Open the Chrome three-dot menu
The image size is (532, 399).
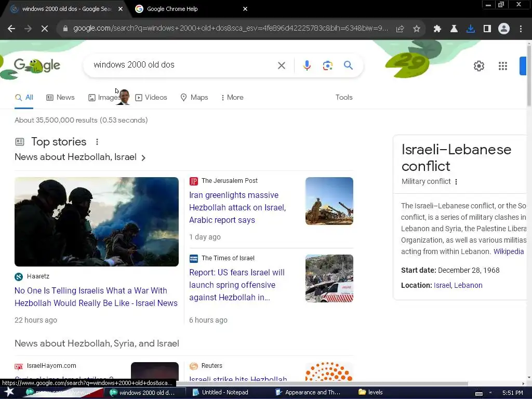click(x=521, y=29)
